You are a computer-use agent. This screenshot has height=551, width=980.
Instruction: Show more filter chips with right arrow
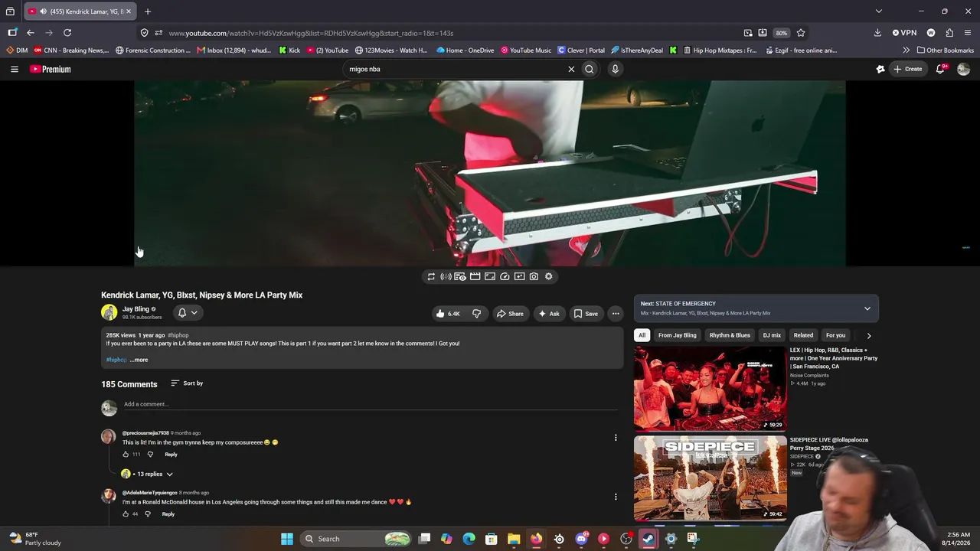[868, 335]
